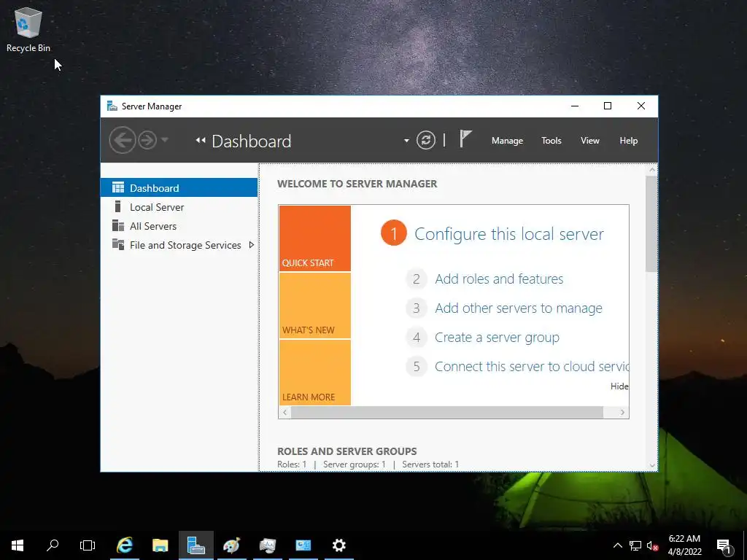This screenshot has height=560, width=747.
Task: Click Add other servers to manage
Action: point(519,308)
